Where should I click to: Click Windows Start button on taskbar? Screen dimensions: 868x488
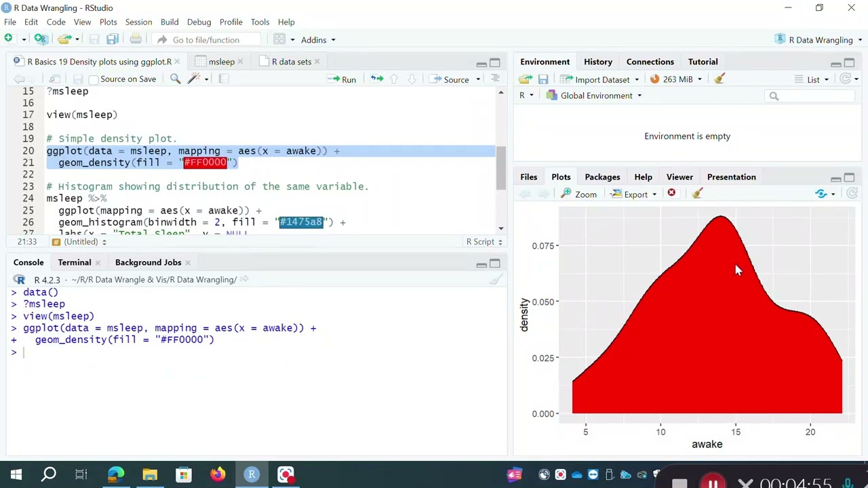pyautogui.click(x=16, y=474)
